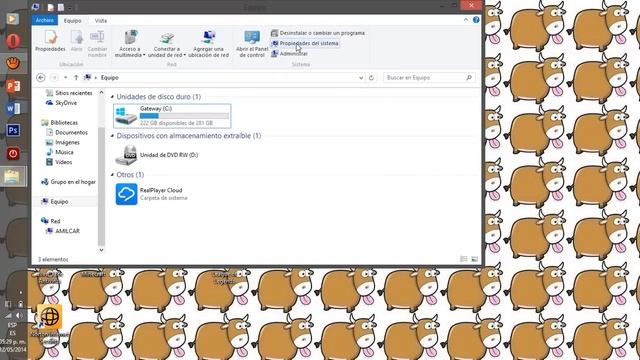Open Help question mark icon

coord(476,20)
